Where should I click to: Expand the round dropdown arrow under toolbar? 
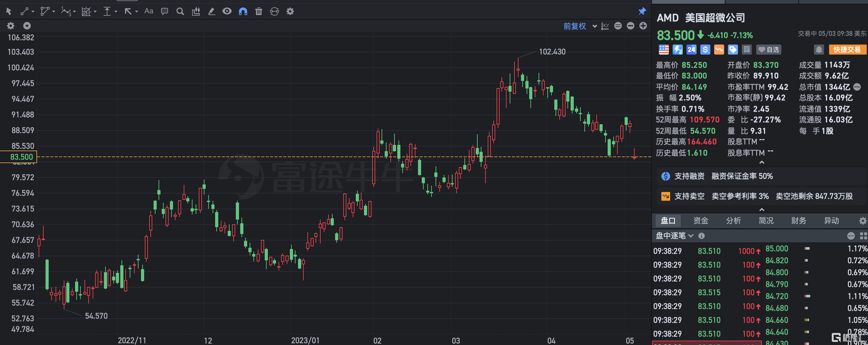tap(27, 26)
